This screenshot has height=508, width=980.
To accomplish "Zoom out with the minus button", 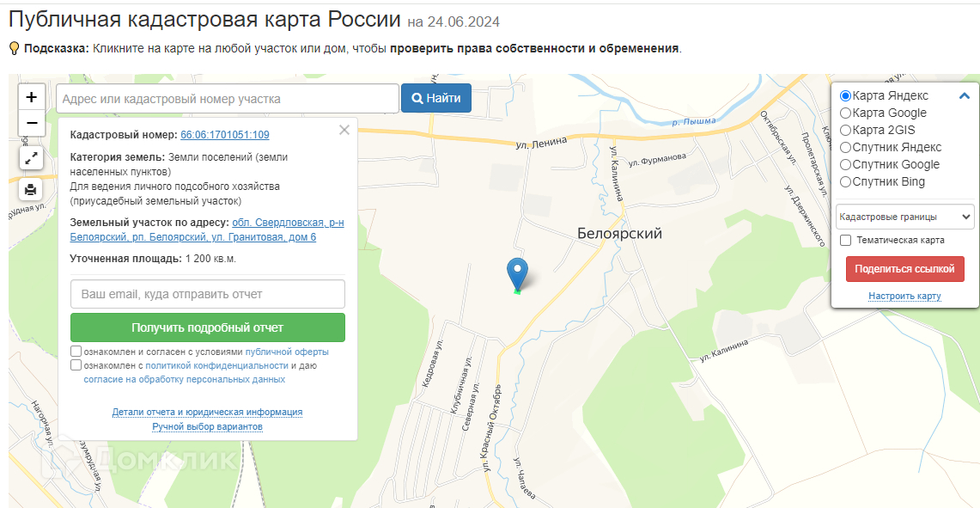I will [32, 123].
